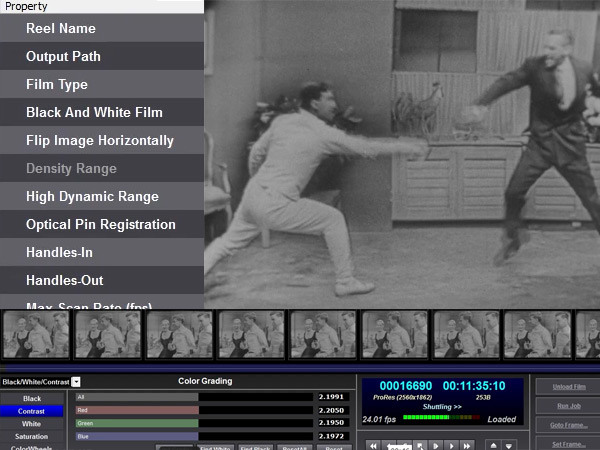This screenshot has height=450, width=600.
Task: Select the greyed Density Range property
Action: click(102, 168)
